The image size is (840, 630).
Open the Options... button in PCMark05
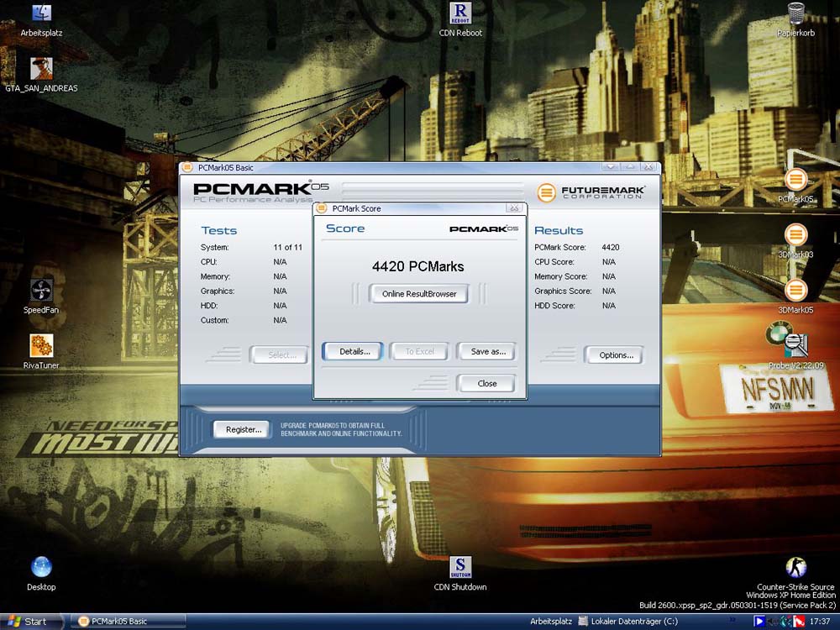click(x=616, y=354)
